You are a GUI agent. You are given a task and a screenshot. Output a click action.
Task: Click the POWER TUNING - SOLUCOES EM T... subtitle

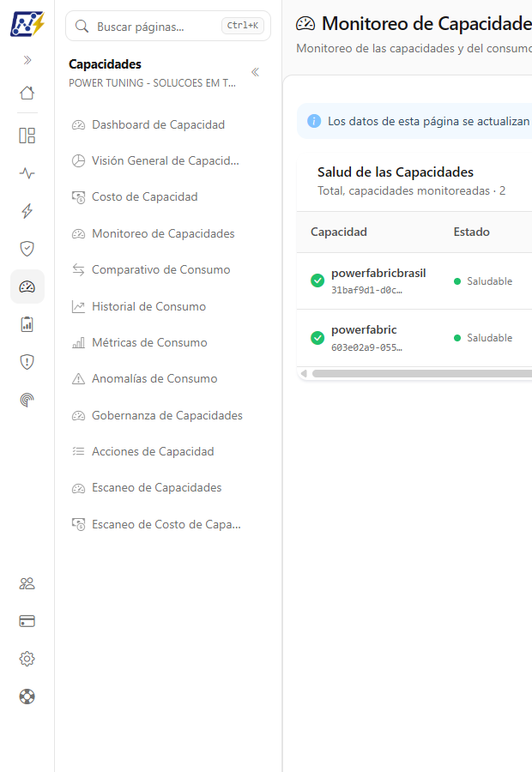click(x=152, y=82)
